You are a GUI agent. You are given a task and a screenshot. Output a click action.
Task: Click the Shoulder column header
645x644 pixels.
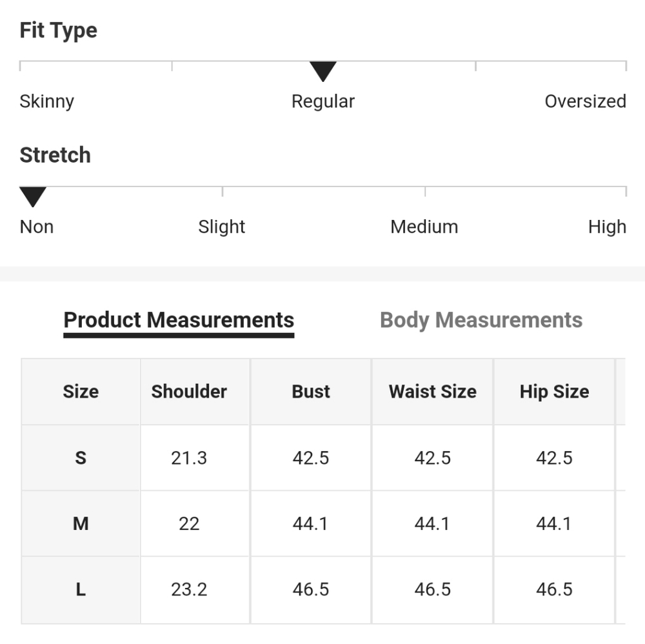[x=189, y=392]
